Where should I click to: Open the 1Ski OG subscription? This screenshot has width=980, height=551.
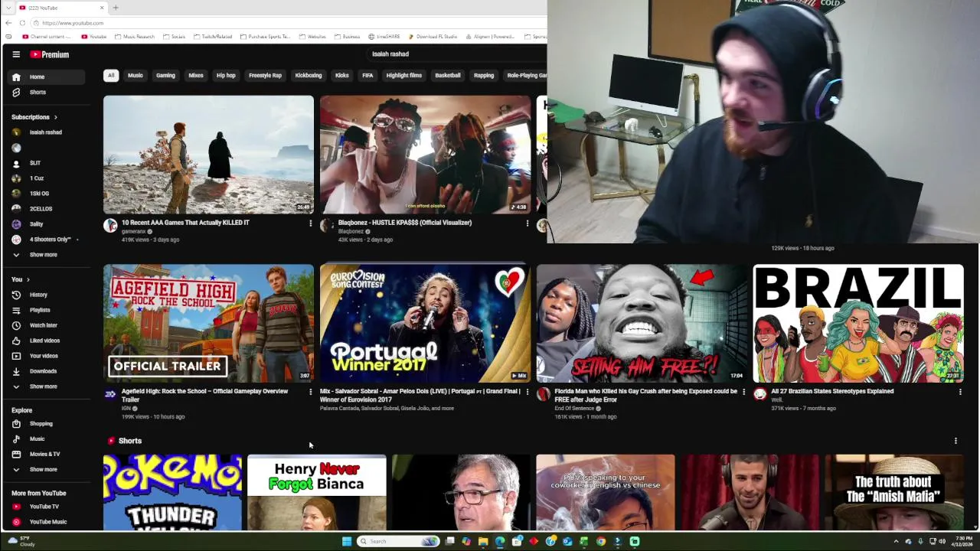click(x=47, y=194)
